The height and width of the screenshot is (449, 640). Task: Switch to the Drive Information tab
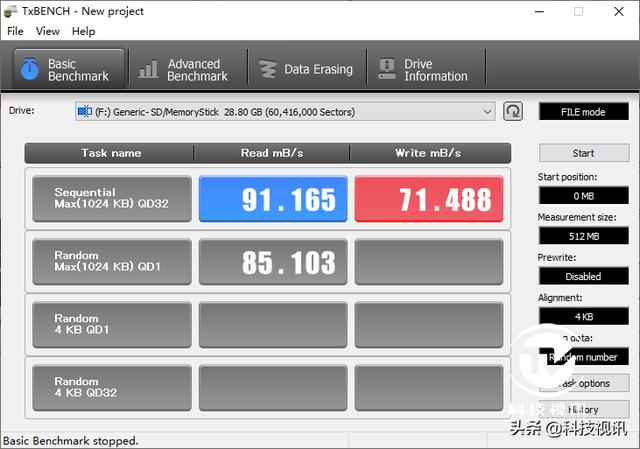click(426, 69)
